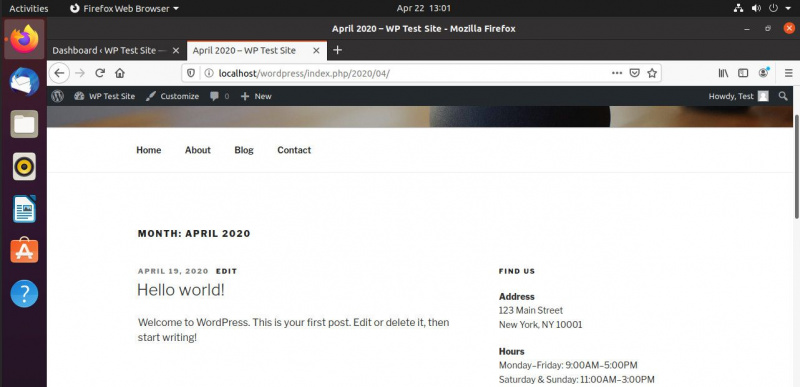The image size is (800, 387).
Task: Open volume icon in top bar
Action: pyautogui.click(x=756, y=8)
